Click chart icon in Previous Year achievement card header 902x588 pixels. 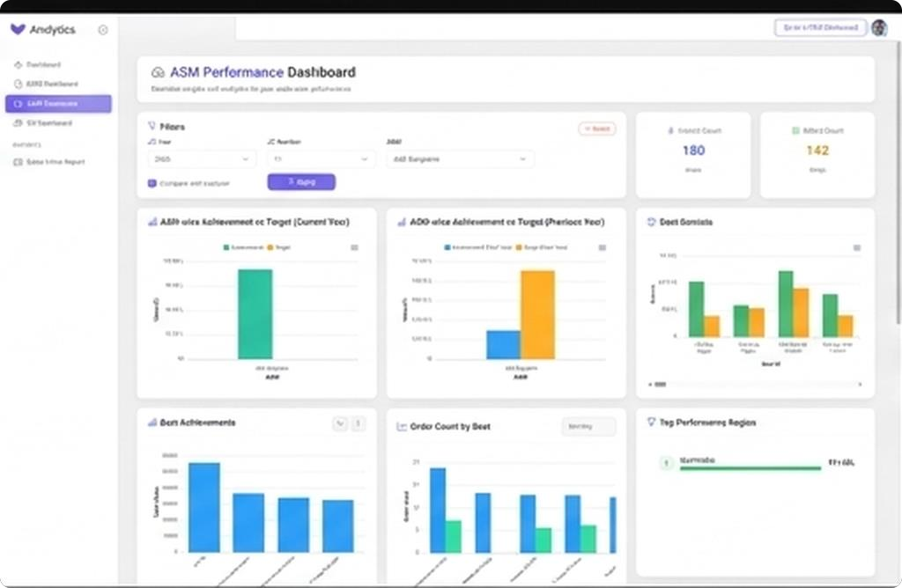pyautogui.click(x=402, y=222)
